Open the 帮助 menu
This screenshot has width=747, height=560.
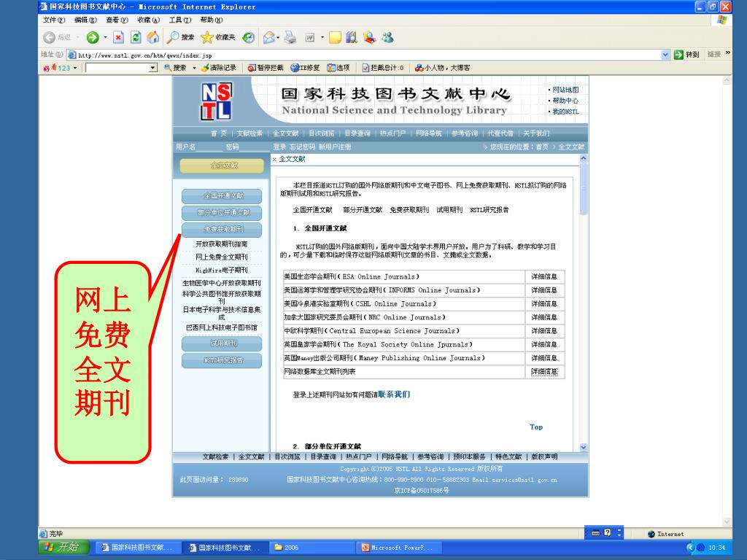pos(211,20)
